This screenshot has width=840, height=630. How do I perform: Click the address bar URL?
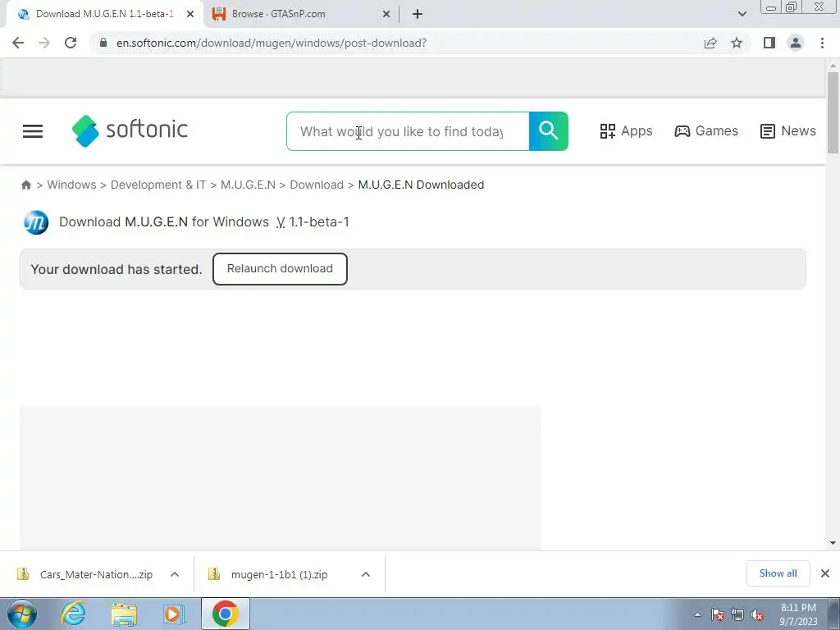tap(272, 43)
